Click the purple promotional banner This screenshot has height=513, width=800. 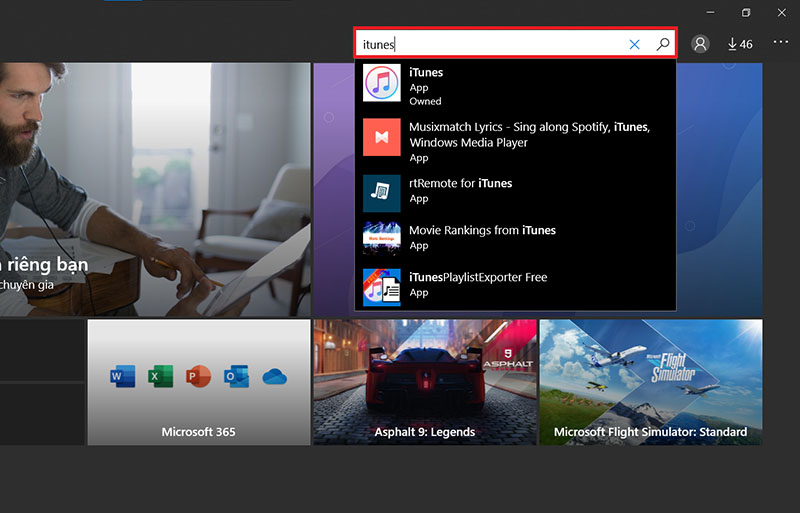tap(719, 190)
